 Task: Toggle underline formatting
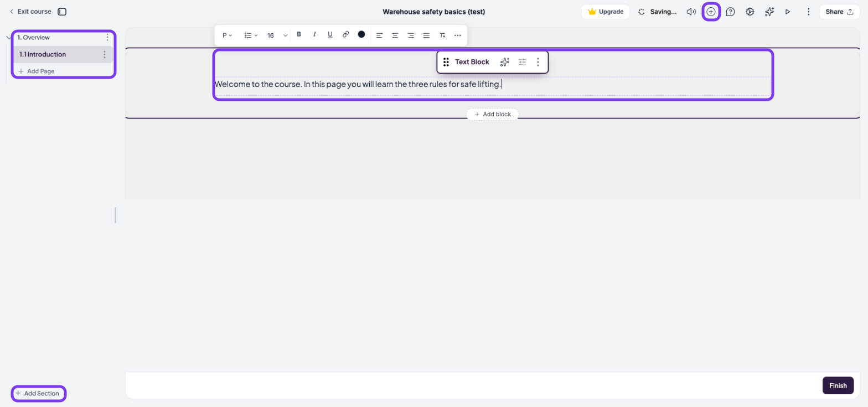click(330, 34)
